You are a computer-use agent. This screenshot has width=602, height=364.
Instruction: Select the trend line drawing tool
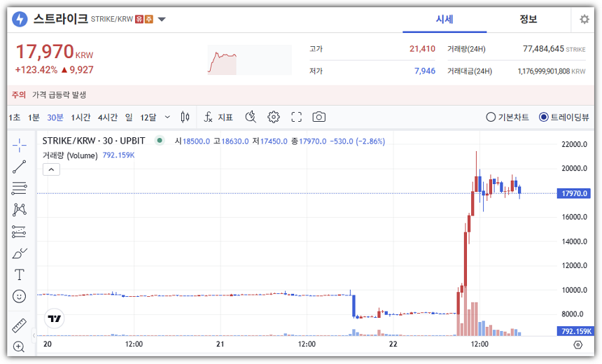(19, 167)
